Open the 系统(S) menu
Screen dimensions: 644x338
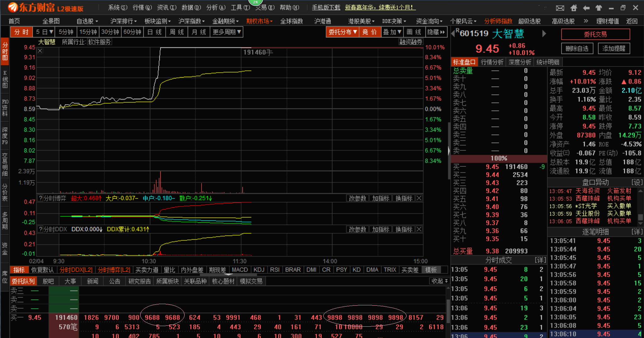tap(118, 8)
